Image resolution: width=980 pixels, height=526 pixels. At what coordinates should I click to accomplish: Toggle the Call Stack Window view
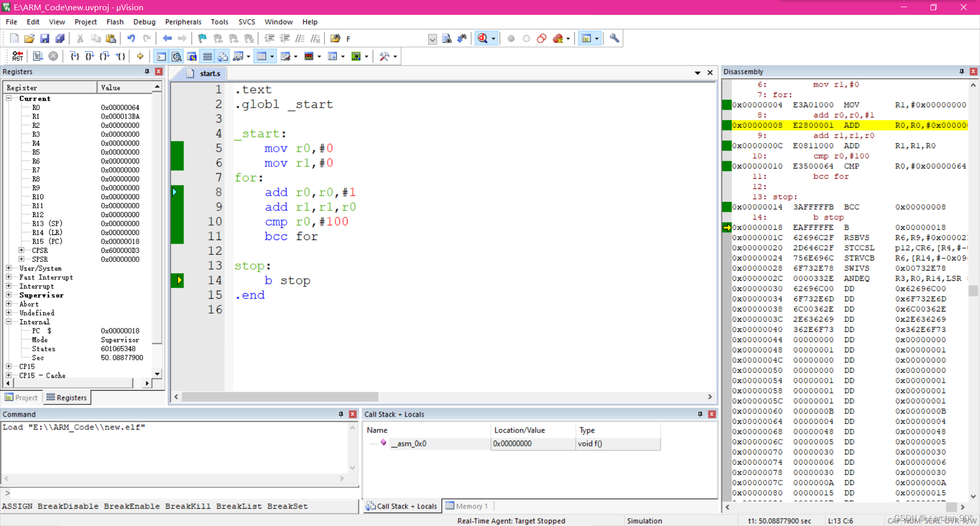223,56
